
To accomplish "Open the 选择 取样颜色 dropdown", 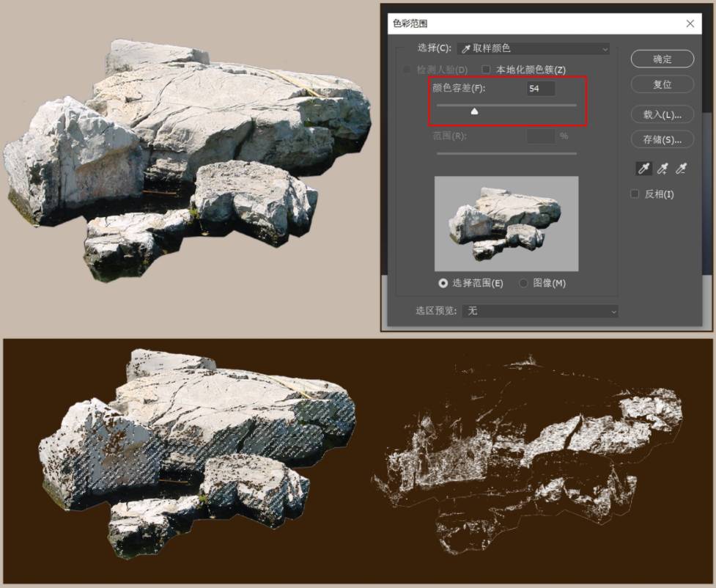I will [534, 48].
